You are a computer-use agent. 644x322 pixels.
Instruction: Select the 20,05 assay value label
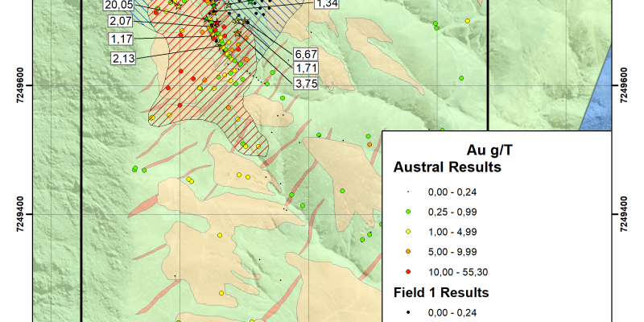(118, 5)
